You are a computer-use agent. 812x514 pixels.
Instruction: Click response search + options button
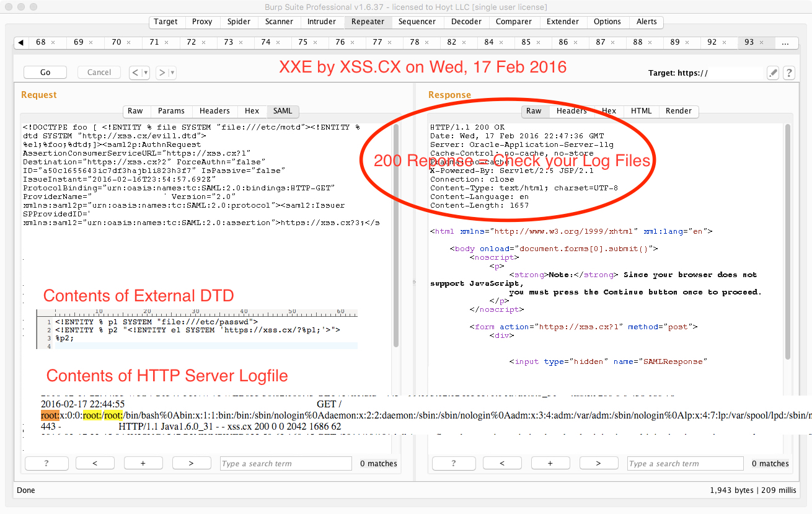click(x=550, y=463)
